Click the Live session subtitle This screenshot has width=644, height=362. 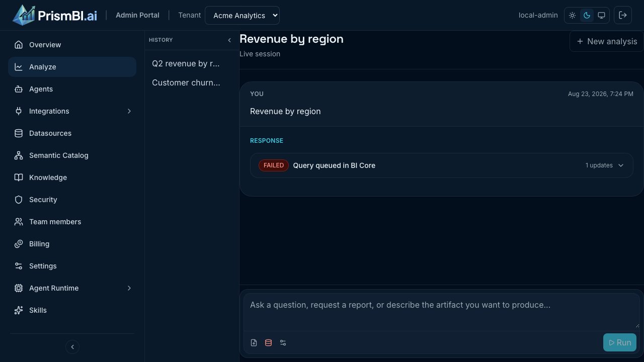click(260, 54)
